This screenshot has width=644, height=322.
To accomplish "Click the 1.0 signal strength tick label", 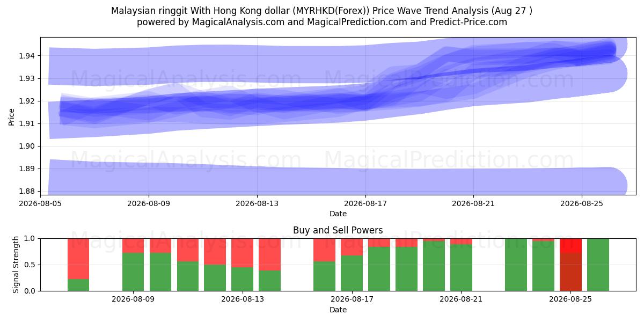I will [30, 238].
